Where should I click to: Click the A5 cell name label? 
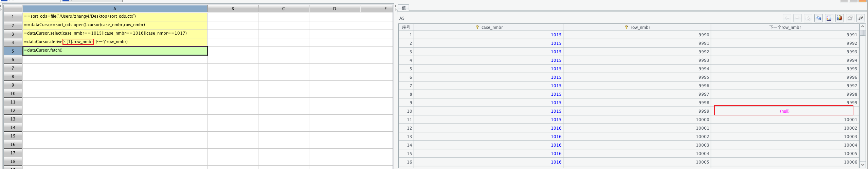click(402, 18)
